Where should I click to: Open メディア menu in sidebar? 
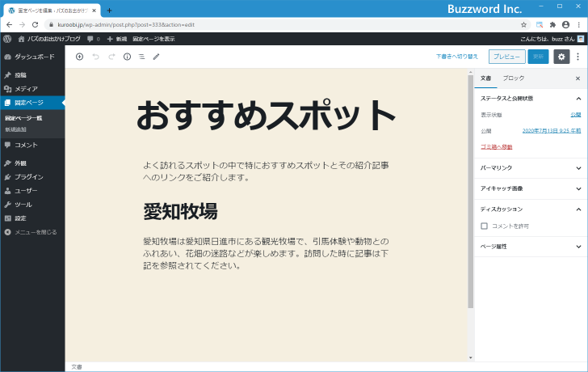(x=32, y=89)
